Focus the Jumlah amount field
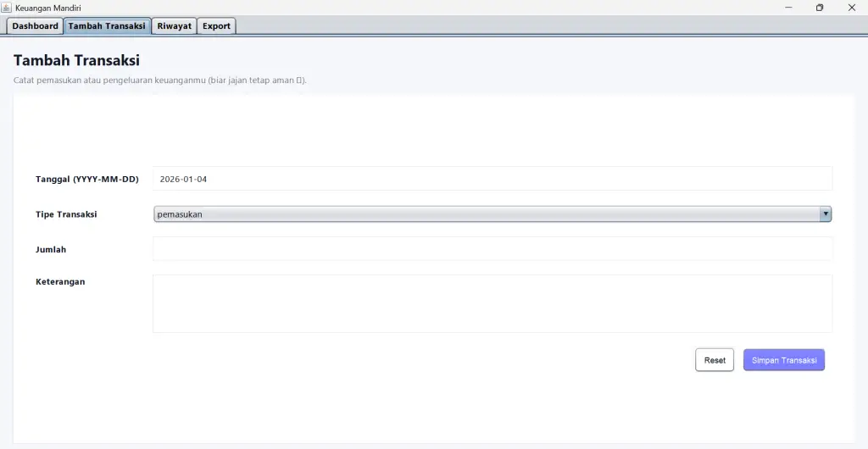Image resolution: width=868 pixels, height=449 pixels. point(492,249)
